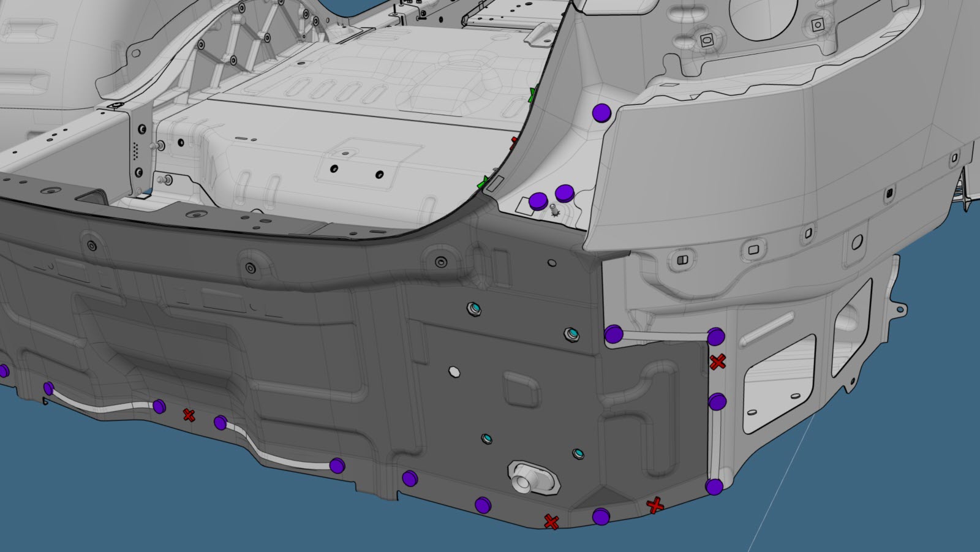The image size is (980, 552).
Task: Select red X right of the horizontal seam
Action: point(717,361)
